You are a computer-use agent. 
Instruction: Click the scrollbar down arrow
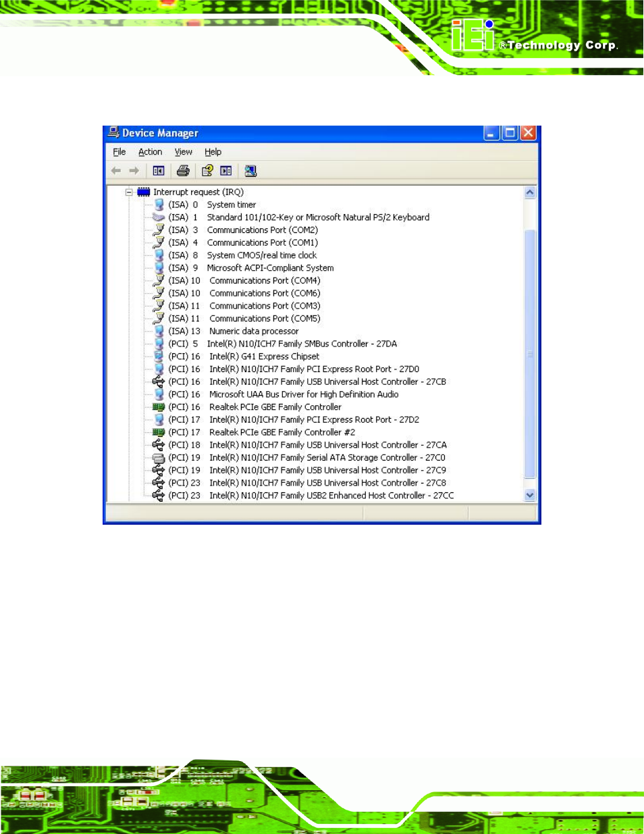pos(530,495)
